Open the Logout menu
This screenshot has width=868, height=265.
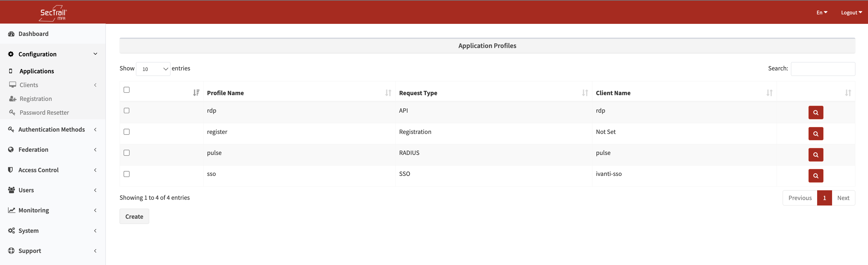click(851, 12)
